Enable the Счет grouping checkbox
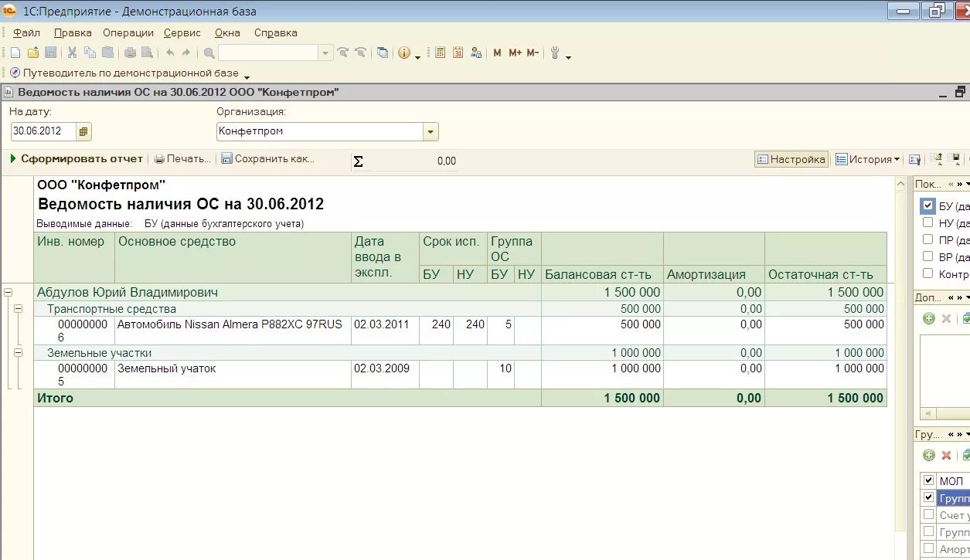 click(929, 514)
